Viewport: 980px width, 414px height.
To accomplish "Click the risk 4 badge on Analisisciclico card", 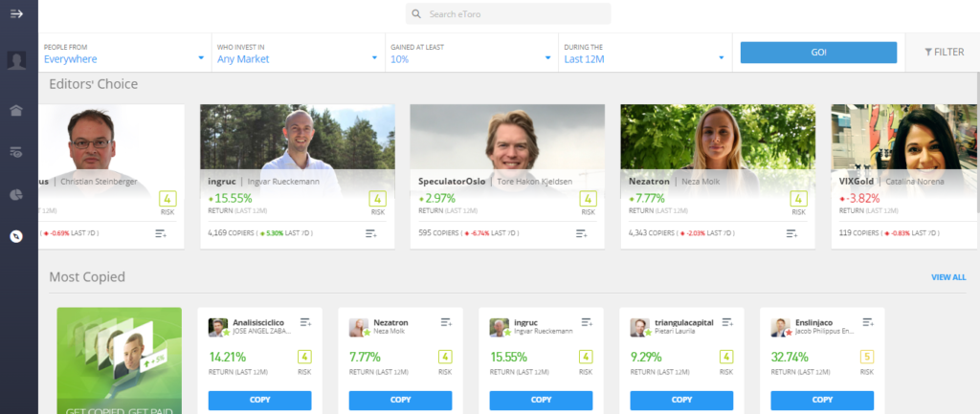I will point(304,358).
